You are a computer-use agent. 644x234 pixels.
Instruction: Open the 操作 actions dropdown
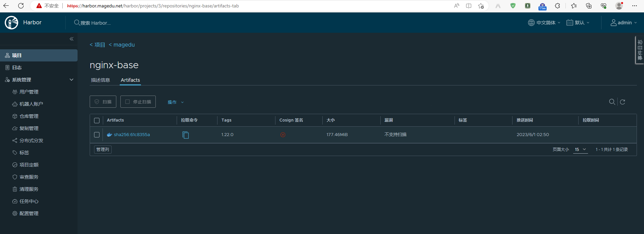(176, 102)
